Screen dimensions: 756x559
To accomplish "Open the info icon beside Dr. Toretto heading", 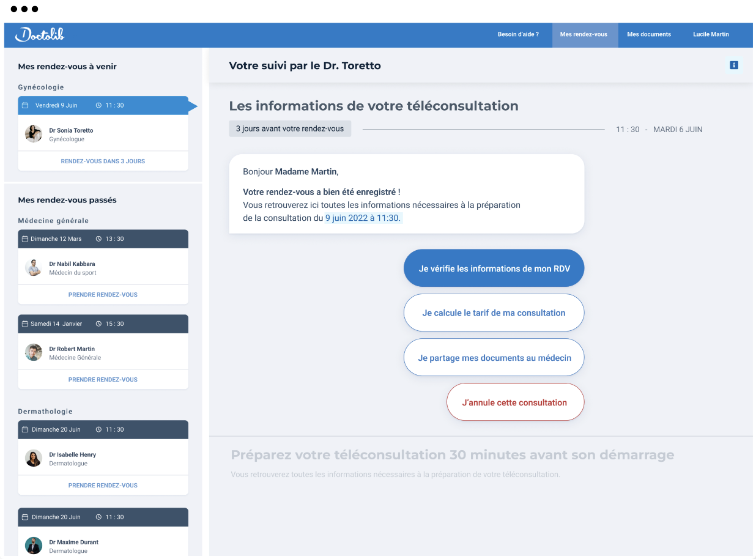I will [734, 65].
